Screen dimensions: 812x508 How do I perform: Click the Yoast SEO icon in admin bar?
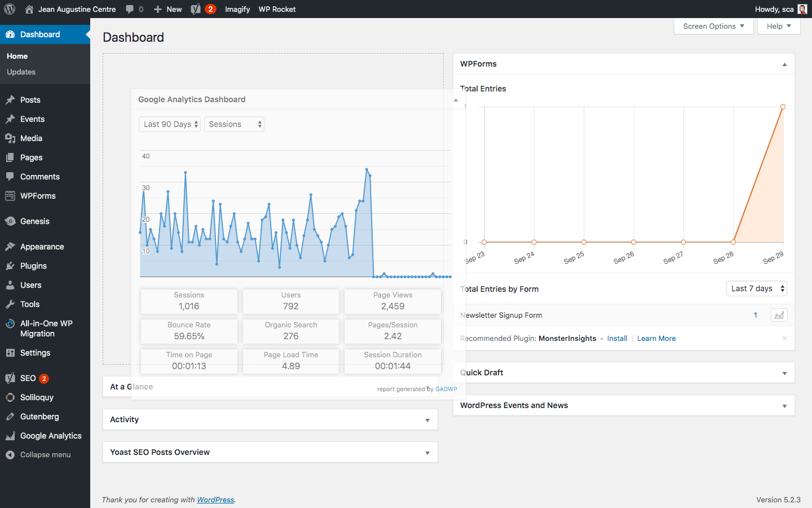tap(196, 9)
